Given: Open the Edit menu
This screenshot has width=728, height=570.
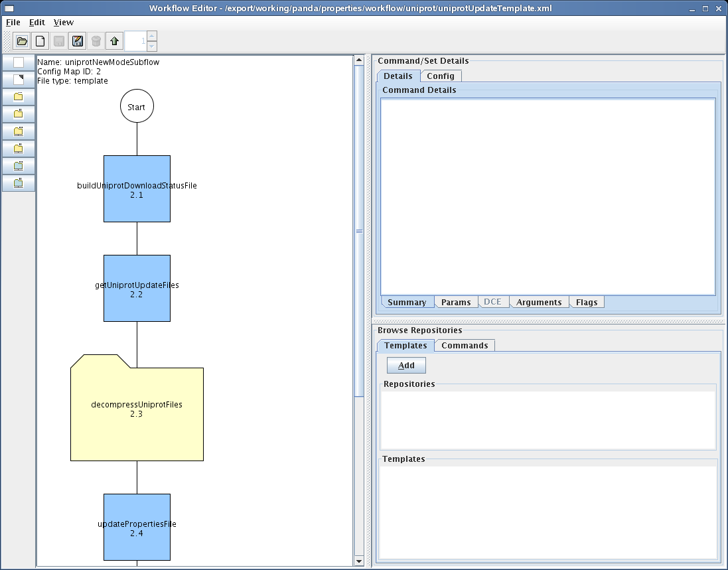Looking at the screenshot, I should 37,23.
